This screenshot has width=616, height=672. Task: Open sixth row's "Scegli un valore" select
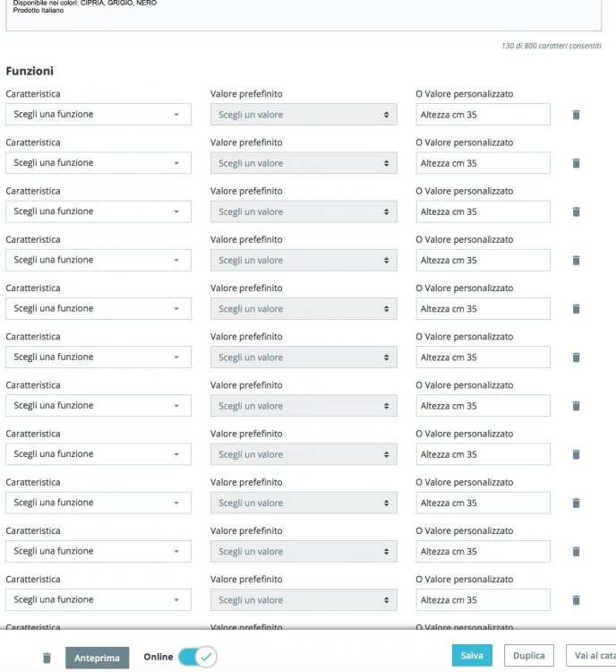(x=304, y=358)
